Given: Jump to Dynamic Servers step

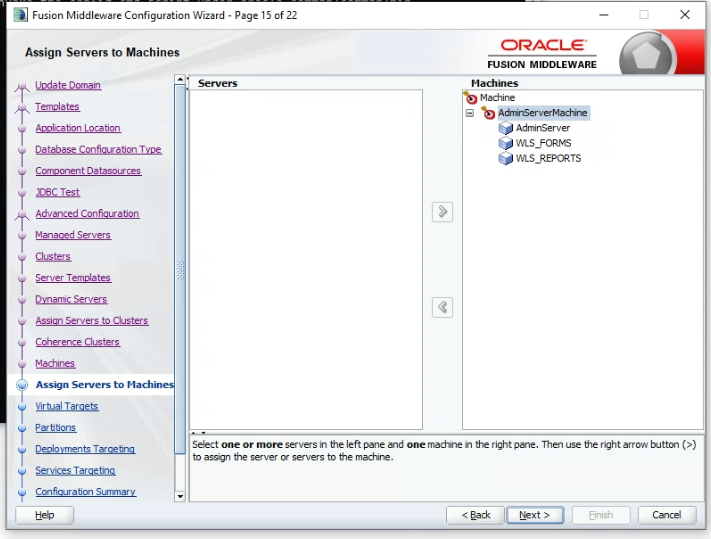Looking at the screenshot, I should [71, 299].
